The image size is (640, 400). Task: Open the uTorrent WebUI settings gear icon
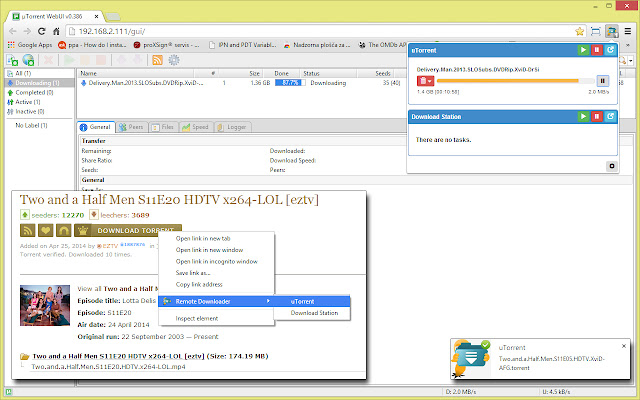pos(174,60)
